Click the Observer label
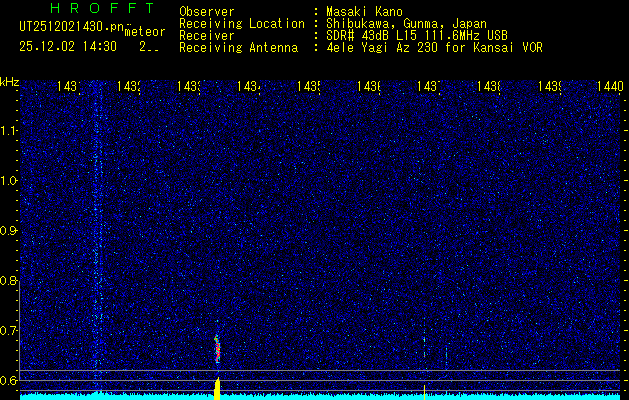The height and width of the screenshot is (400, 629). tap(207, 11)
